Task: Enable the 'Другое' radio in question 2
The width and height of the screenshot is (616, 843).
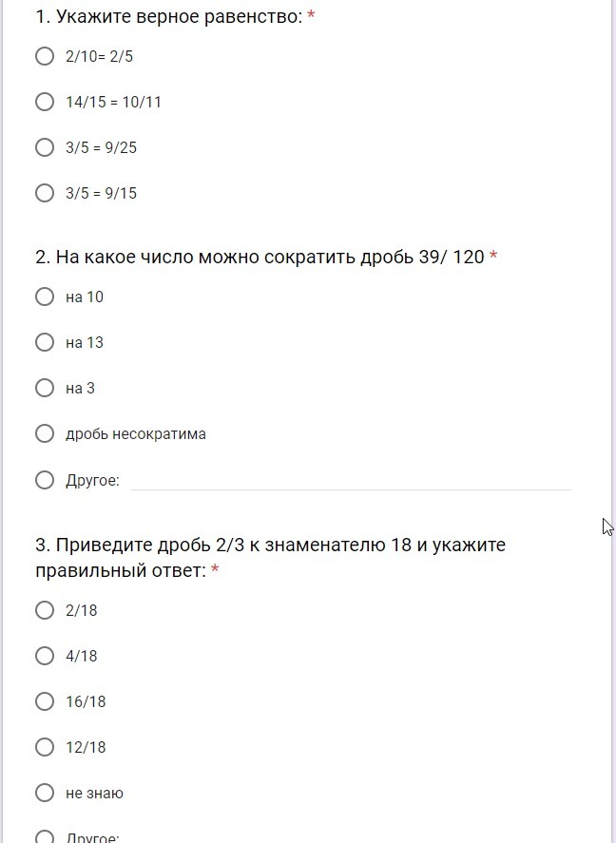Action: (45, 480)
